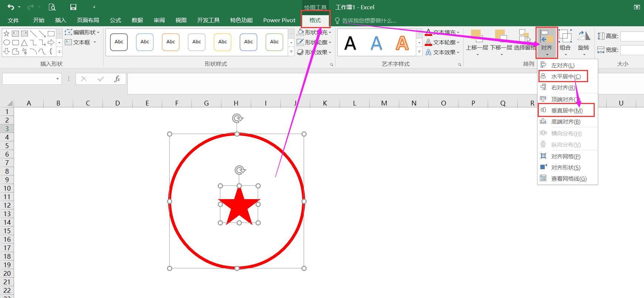
Task: Open the 艺术字样式 dialog launcher
Action: (460, 64)
